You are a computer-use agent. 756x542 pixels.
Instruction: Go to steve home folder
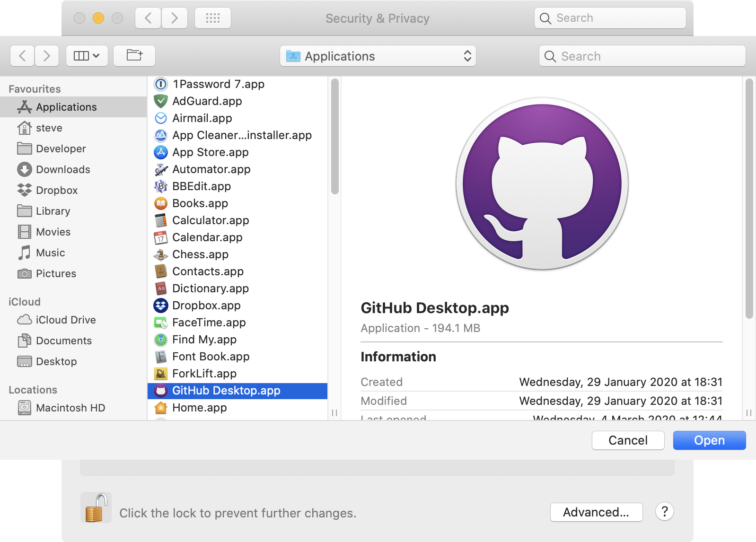click(x=73, y=128)
